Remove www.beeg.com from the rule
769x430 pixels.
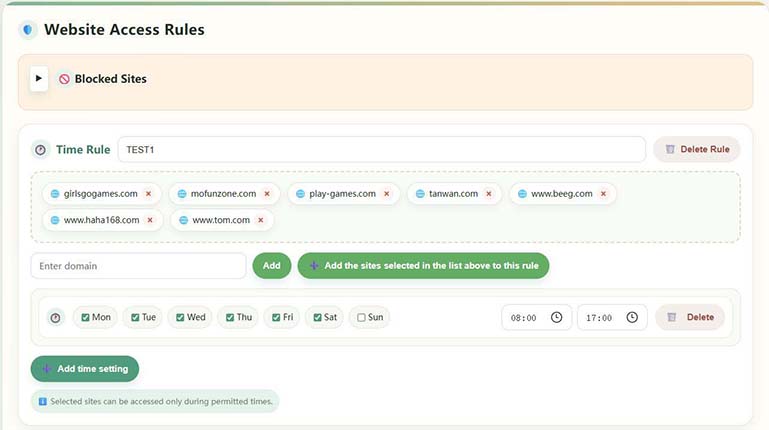coord(603,194)
